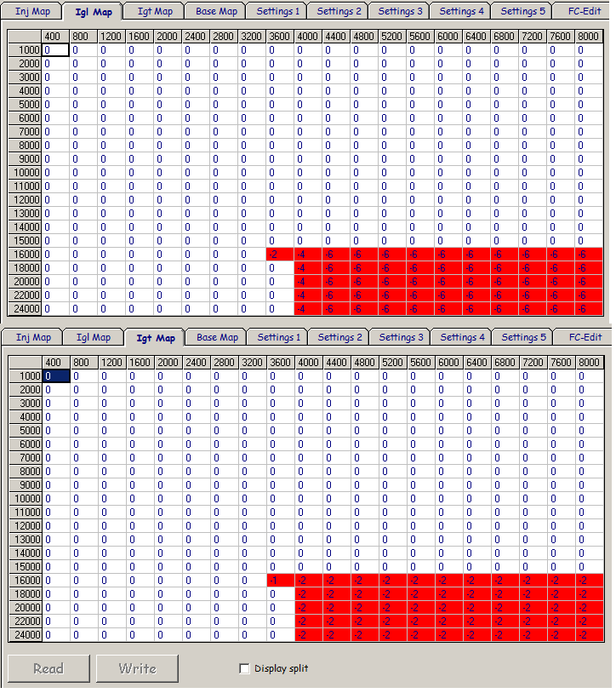Click the Read button
The height and width of the screenshot is (693, 616).
click(x=48, y=668)
